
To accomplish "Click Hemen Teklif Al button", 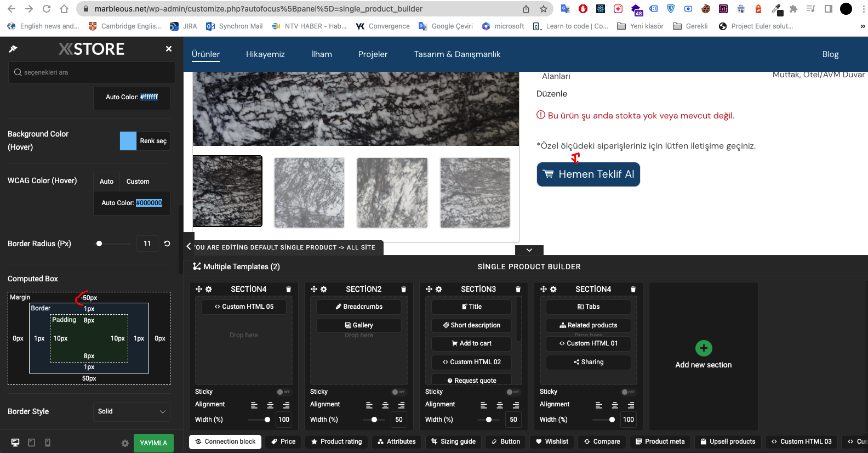I will click(x=589, y=174).
